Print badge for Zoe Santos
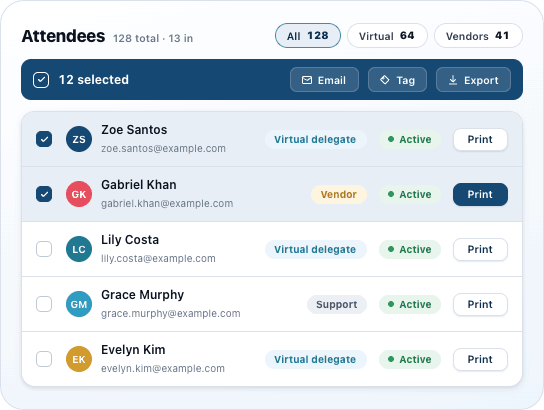The width and height of the screenshot is (544, 410). tap(480, 139)
